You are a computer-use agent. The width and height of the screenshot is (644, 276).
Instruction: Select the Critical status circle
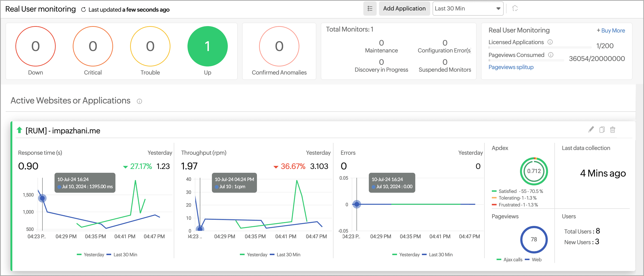[93, 46]
